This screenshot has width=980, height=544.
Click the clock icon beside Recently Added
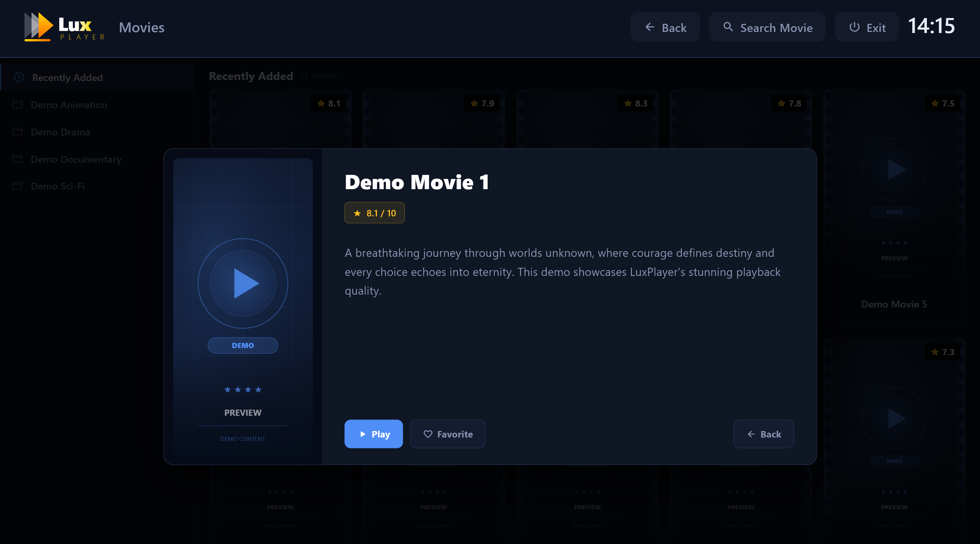(19, 77)
